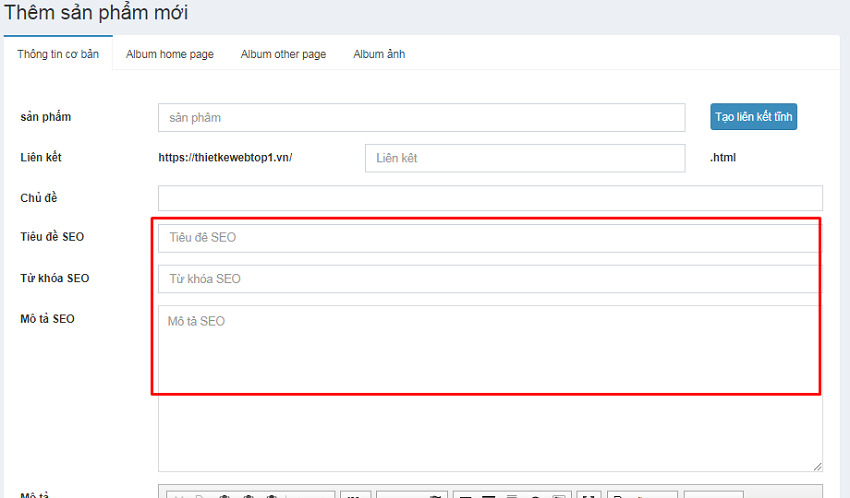
Task: Click the Chủ đề field label
Action: point(39,198)
